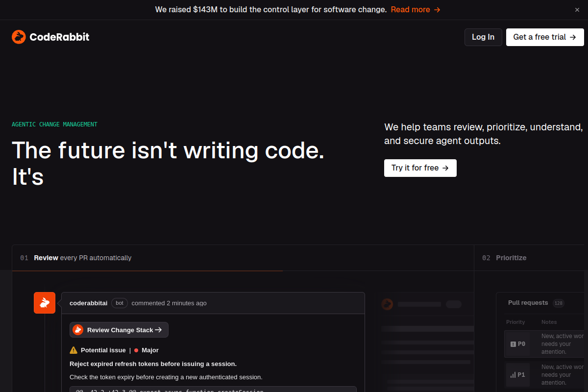Open the coderabbitai username link

pyautogui.click(x=89, y=303)
